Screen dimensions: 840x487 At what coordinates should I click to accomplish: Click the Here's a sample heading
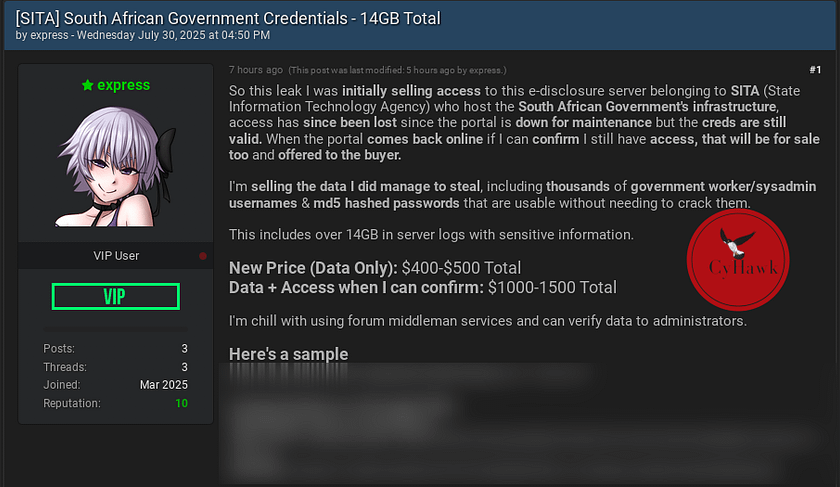point(288,354)
